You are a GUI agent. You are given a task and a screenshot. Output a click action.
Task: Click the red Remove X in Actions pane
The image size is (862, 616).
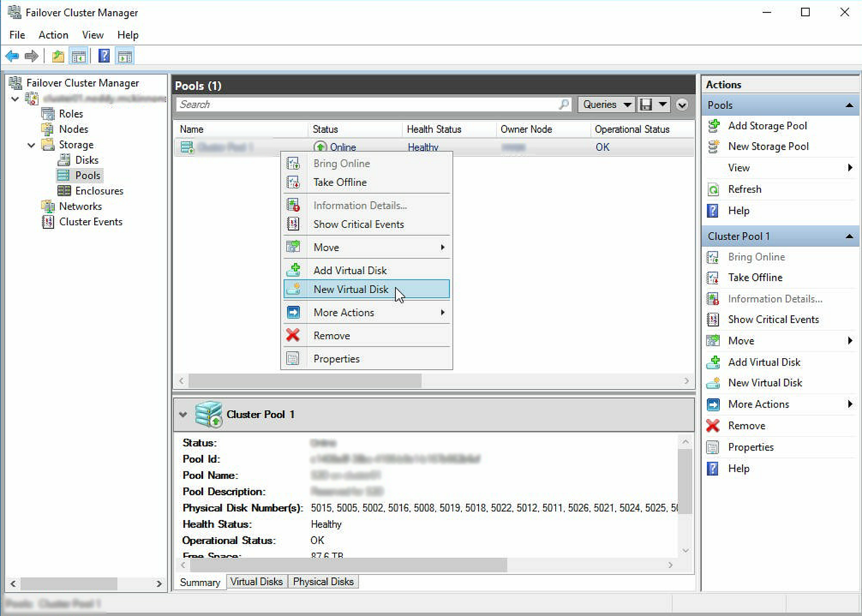[713, 426]
